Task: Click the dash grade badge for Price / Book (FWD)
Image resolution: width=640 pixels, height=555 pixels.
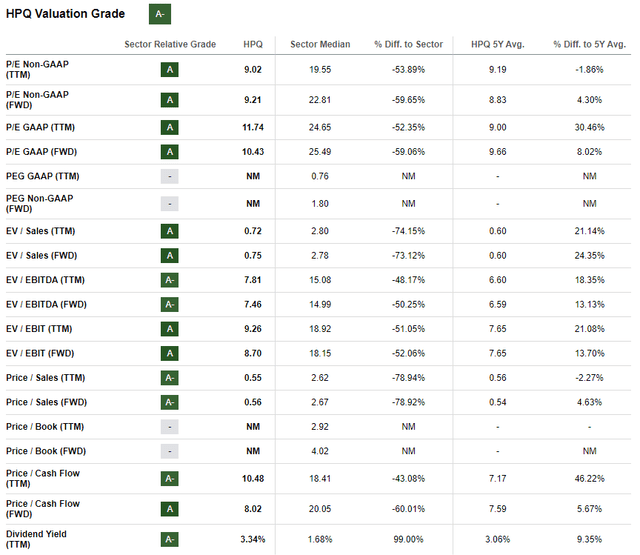Action: [x=170, y=451]
